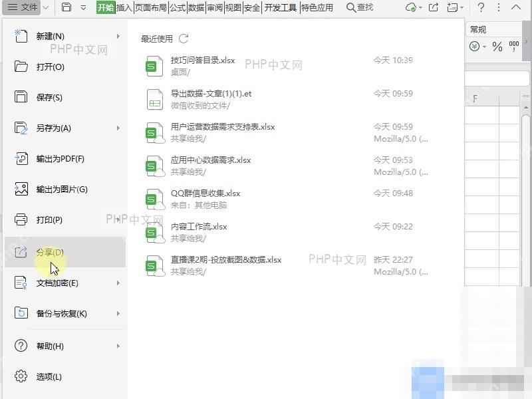The height and width of the screenshot is (399, 532).
Task: Open the quick access toolbar dropdown arrow
Action: [x=83, y=7]
